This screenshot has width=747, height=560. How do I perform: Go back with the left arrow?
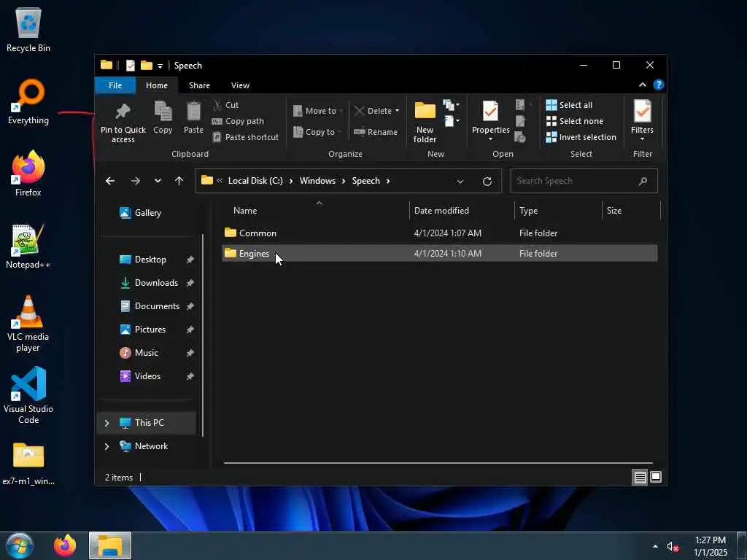[110, 181]
